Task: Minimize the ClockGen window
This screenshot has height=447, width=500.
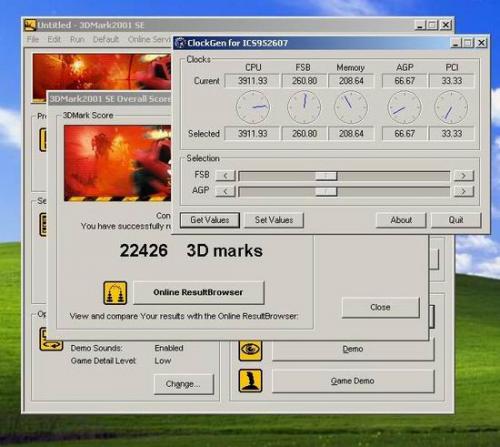Action: click(456, 43)
